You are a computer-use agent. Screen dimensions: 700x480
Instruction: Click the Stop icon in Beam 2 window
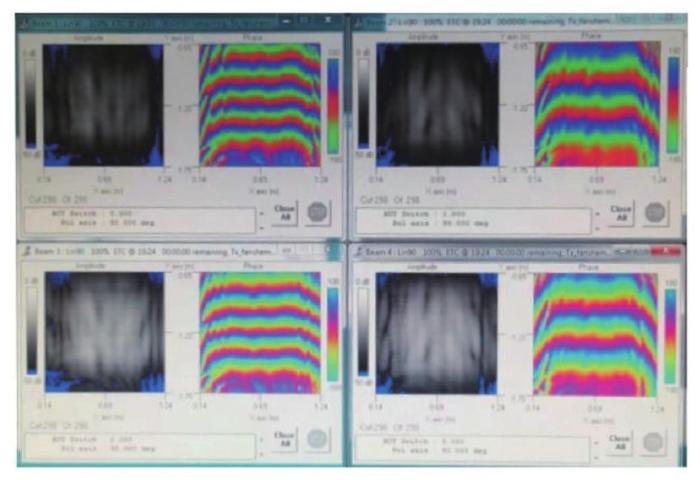click(655, 213)
